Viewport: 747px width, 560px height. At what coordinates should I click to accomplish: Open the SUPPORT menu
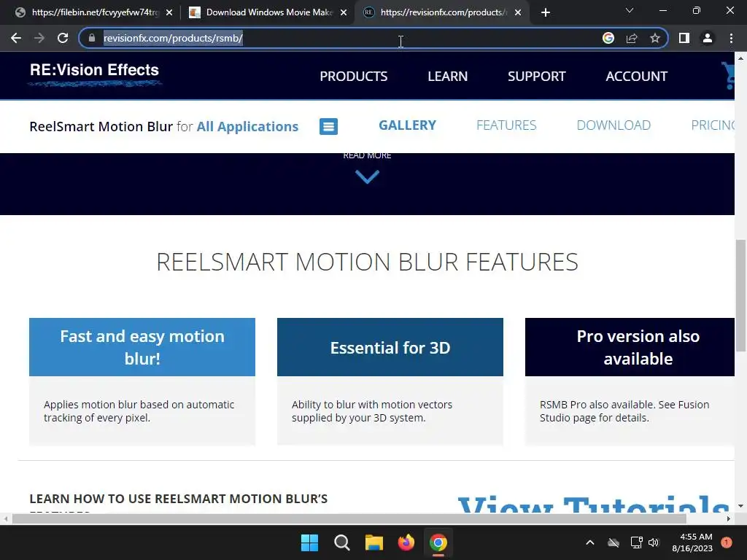[x=536, y=76]
